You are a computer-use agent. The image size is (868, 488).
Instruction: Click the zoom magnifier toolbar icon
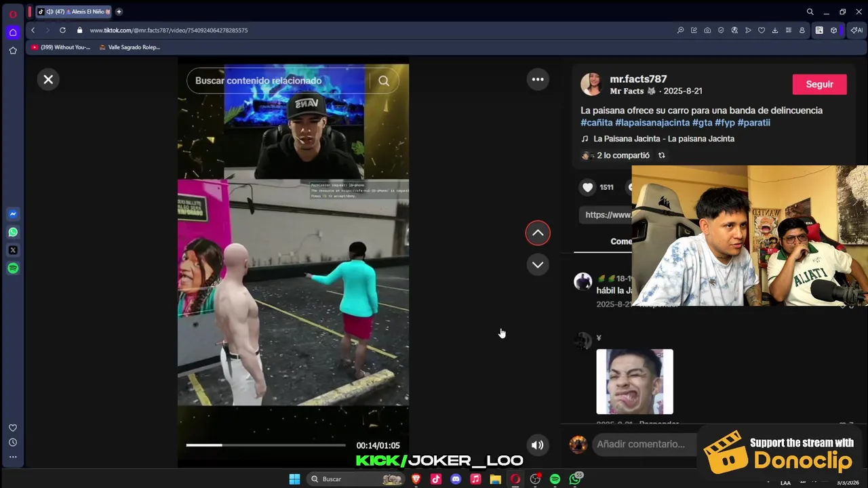[680, 30]
